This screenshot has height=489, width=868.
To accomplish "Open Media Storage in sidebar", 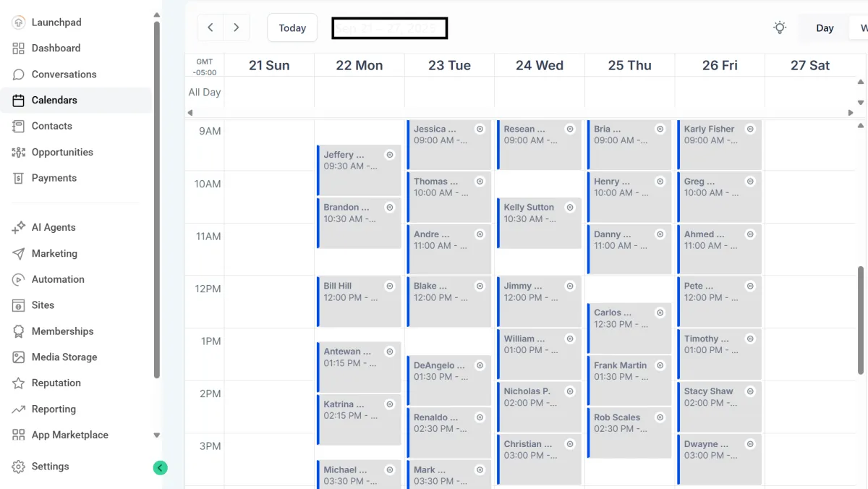I will tap(64, 357).
